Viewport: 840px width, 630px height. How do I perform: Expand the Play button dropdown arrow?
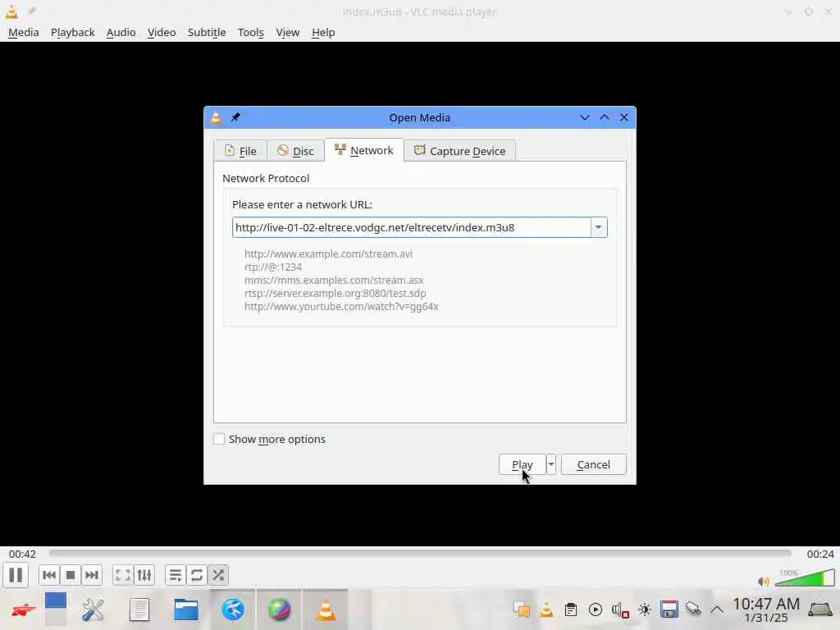(x=550, y=464)
